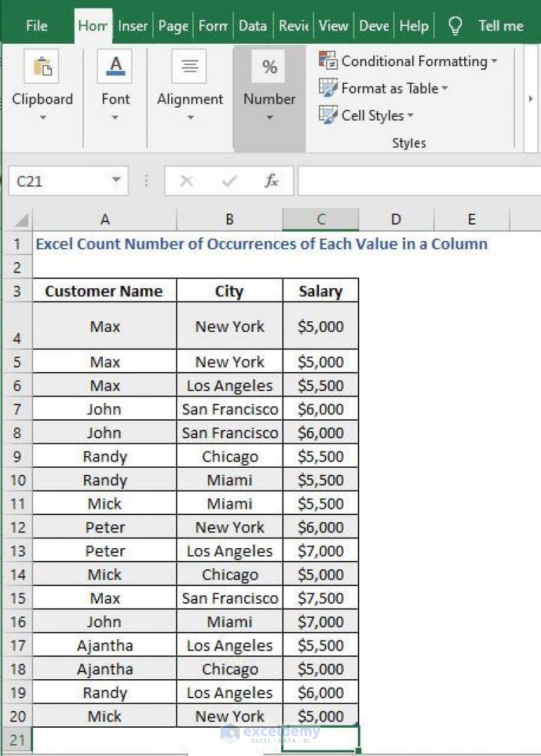Select column E header
This screenshot has height=756, width=541.
click(471, 220)
